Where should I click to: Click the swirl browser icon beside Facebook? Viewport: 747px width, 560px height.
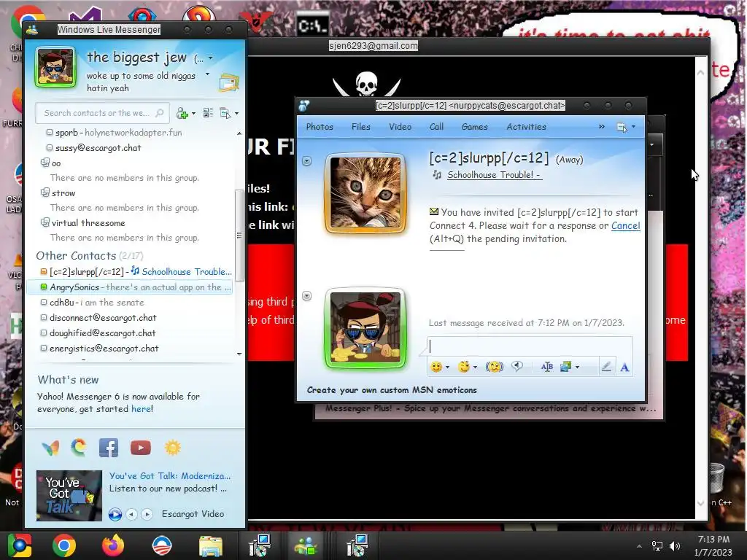pos(79,448)
